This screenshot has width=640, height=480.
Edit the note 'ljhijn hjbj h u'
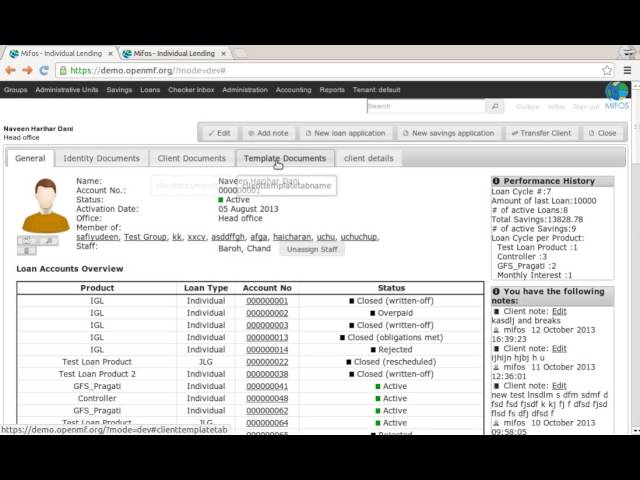(x=559, y=349)
